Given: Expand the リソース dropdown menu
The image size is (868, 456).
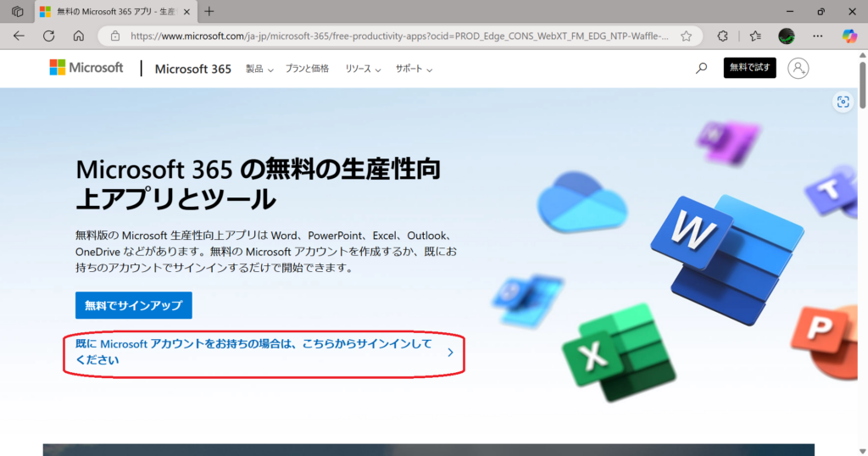Looking at the screenshot, I should (x=363, y=70).
